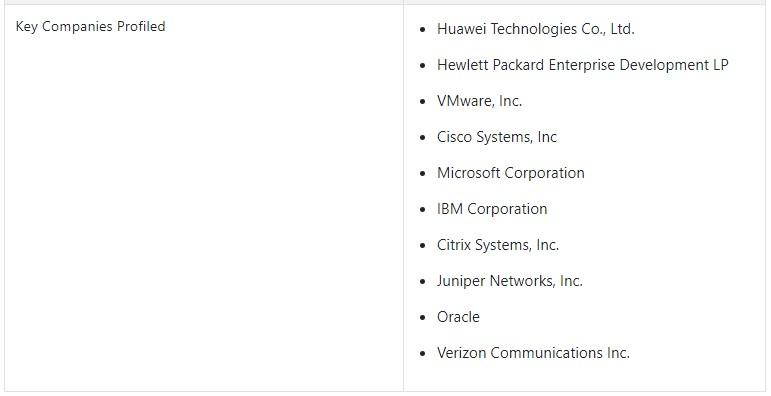Select Citrix Systems, Inc. item
This screenshot has height=396, width=771.
498,244
